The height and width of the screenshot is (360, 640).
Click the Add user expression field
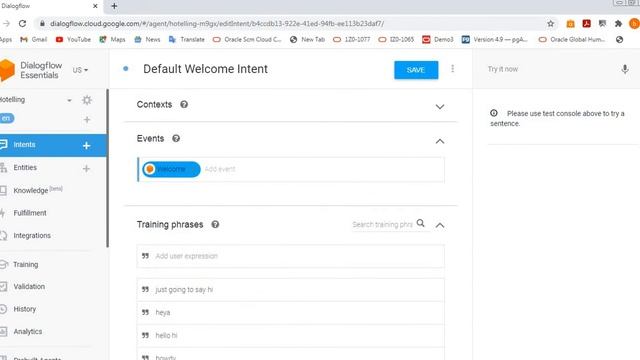point(291,256)
